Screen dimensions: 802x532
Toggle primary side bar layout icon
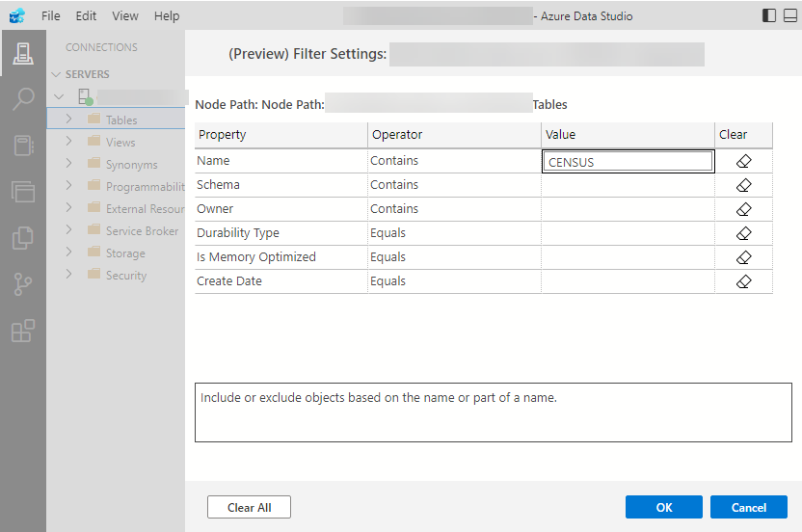(769, 15)
